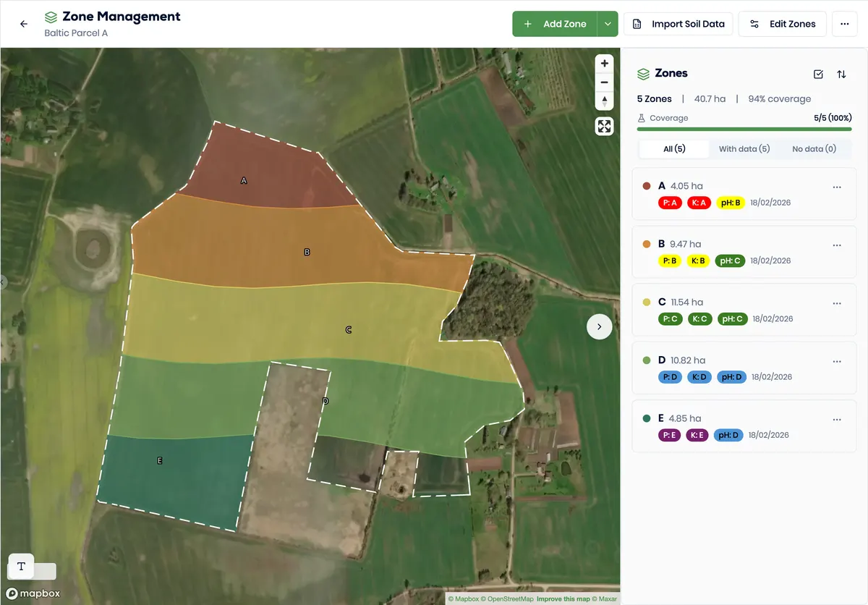Toggle fullscreen map view

pyautogui.click(x=604, y=127)
